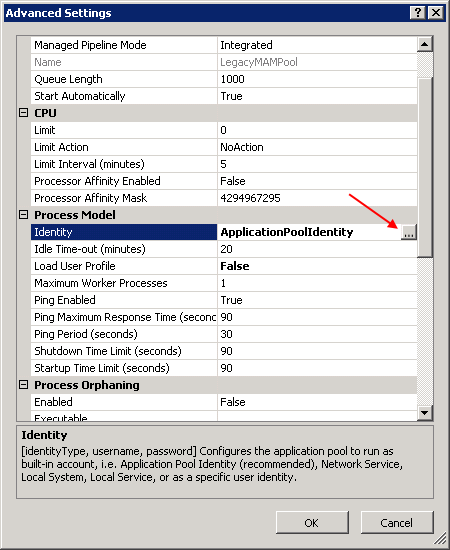
Task: Open the Identity ellipsis browse button
Action: tap(409, 232)
